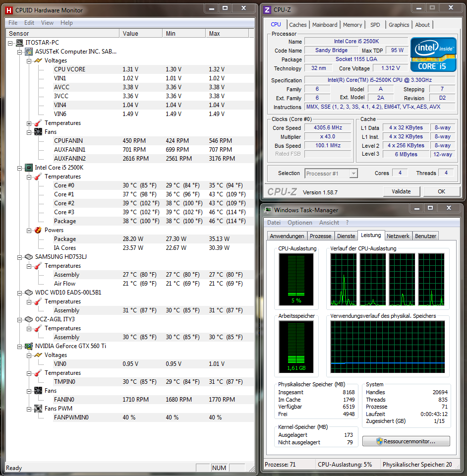Collapse the Intel Core i5 2500K node
Viewport: 467px width, 476px height.
(x=19, y=168)
